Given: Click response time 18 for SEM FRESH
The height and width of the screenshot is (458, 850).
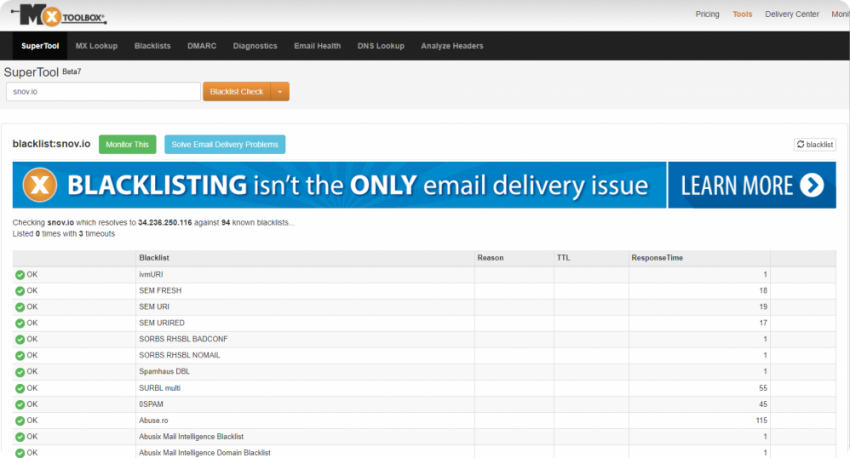Looking at the screenshot, I should click(x=763, y=291).
